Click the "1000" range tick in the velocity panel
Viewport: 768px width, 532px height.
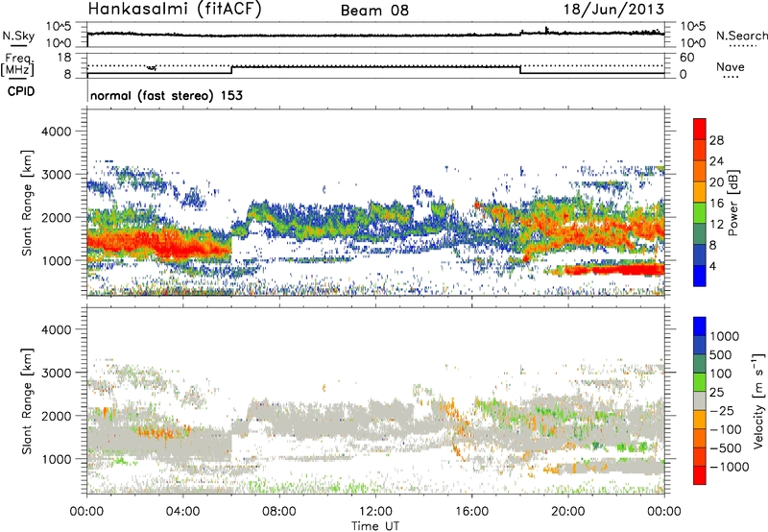click(56, 459)
